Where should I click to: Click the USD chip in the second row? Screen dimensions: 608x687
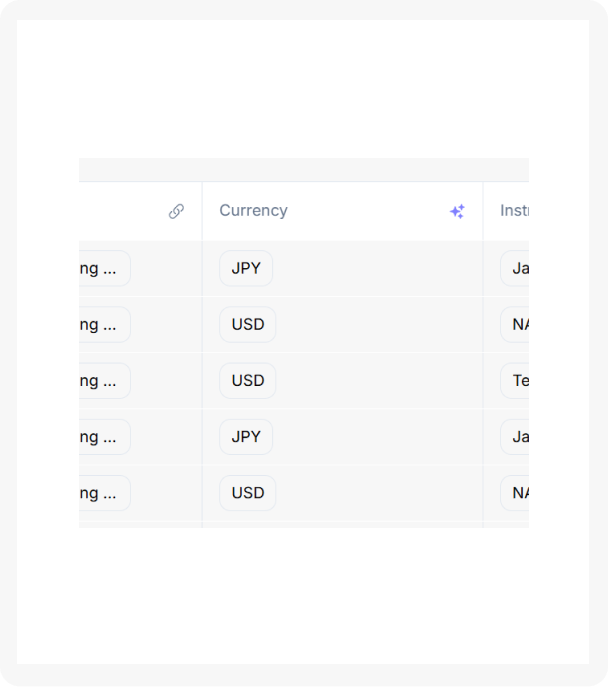tap(248, 324)
